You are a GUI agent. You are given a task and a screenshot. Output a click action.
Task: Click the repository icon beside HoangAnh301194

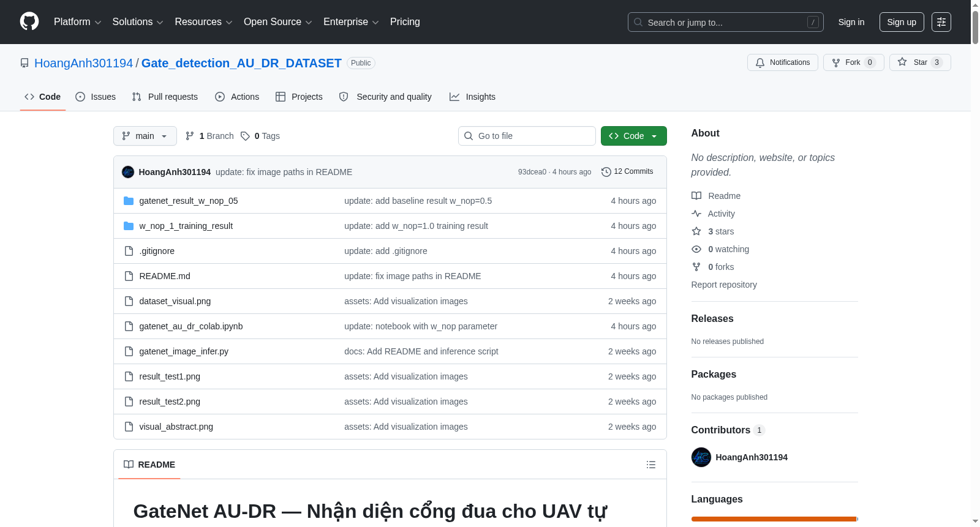24,63
